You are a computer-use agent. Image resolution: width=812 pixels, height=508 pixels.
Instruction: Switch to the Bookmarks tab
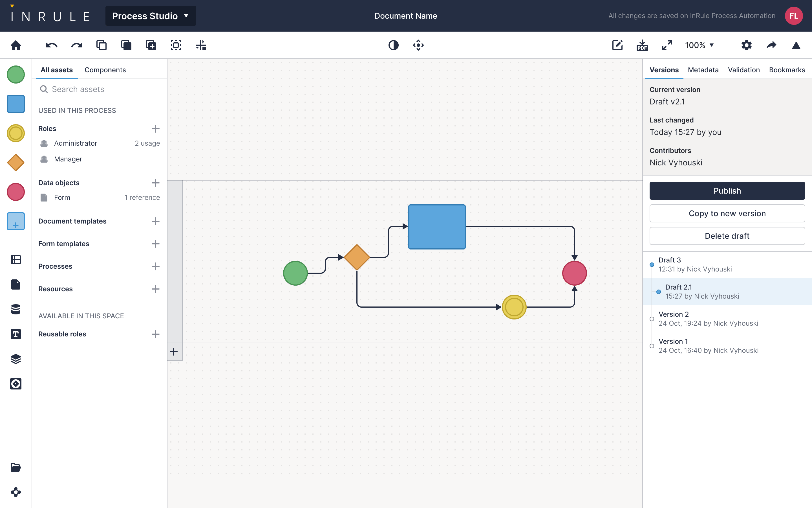click(x=787, y=70)
